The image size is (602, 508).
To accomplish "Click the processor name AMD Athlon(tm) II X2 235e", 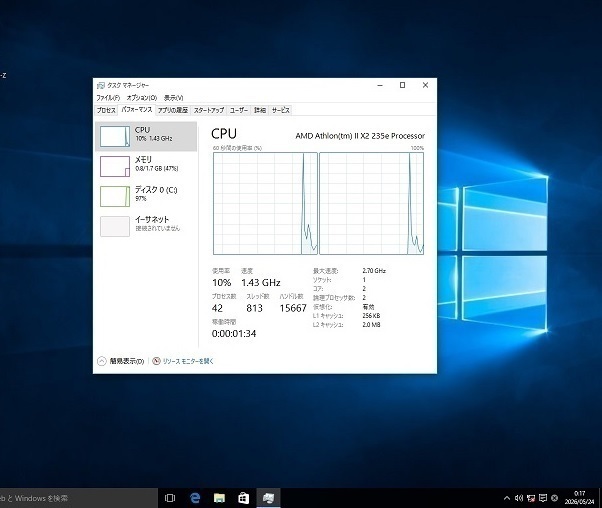I will tap(360, 136).
